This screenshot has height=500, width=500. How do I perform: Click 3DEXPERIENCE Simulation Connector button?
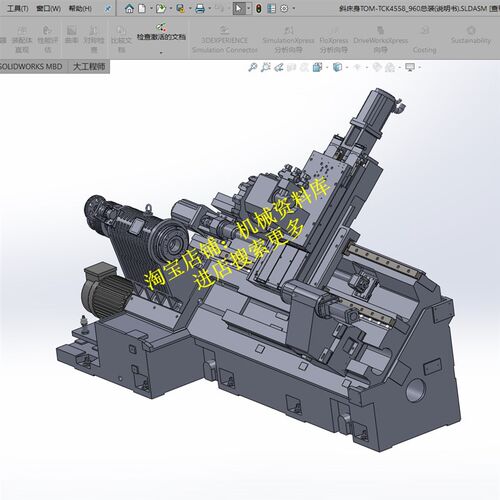(x=225, y=40)
